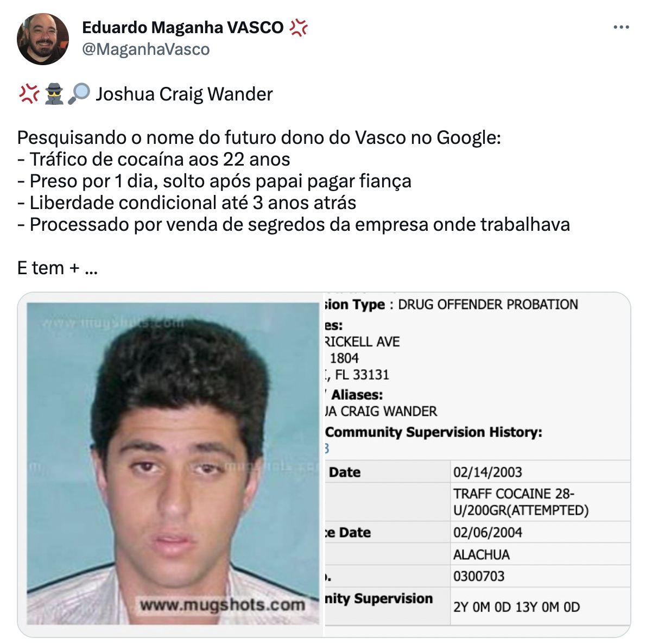Click the www.mugshots.com watermark on photo
Screen dimensions: 646x644
pyautogui.click(x=222, y=605)
